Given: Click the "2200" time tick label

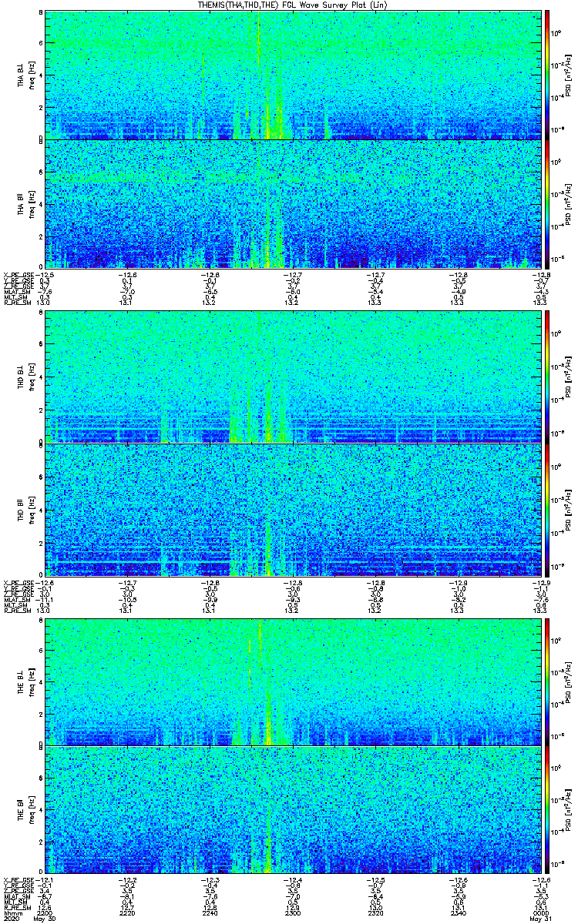Looking at the screenshot, I should 45,915.
